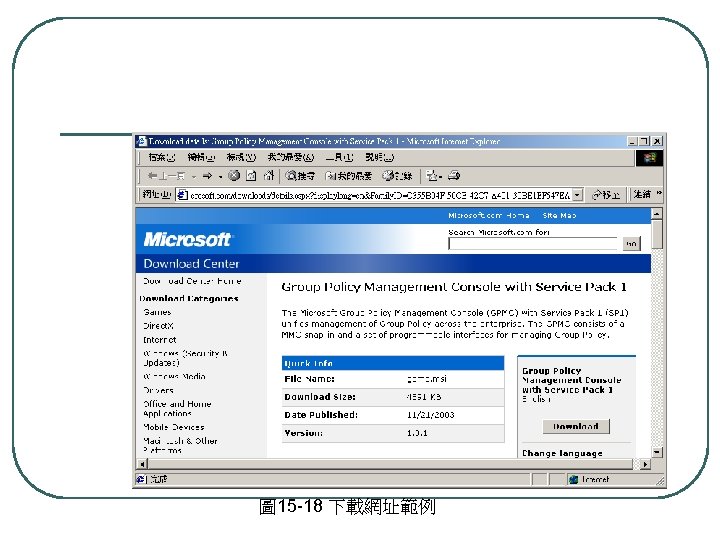Click the vertical scrollbar down arrow
720x540 pixels.
(657, 452)
